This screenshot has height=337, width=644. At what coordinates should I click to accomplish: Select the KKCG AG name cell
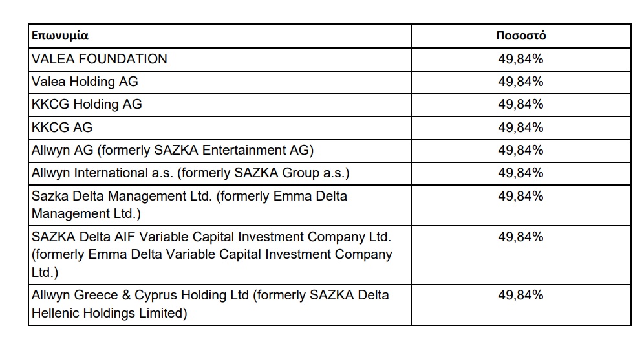point(220,127)
